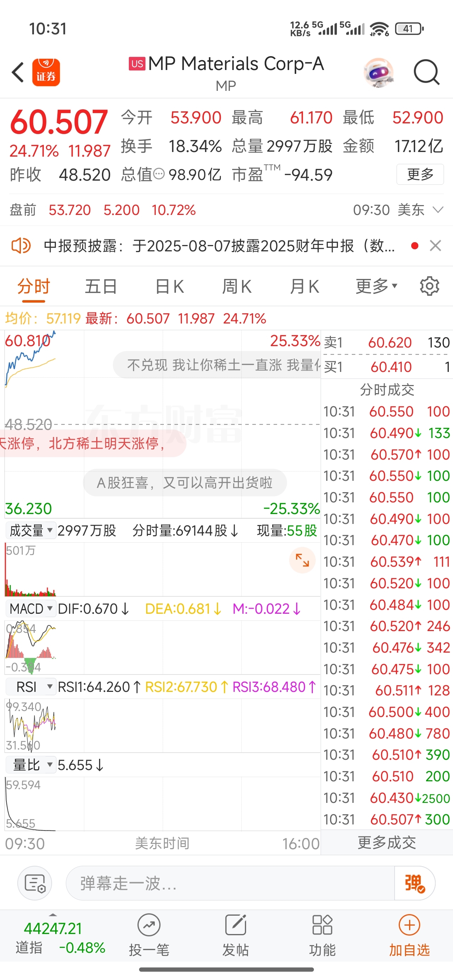Image resolution: width=453 pixels, height=980 pixels.
Task: Tap the back arrow icon
Action: point(18,72)
